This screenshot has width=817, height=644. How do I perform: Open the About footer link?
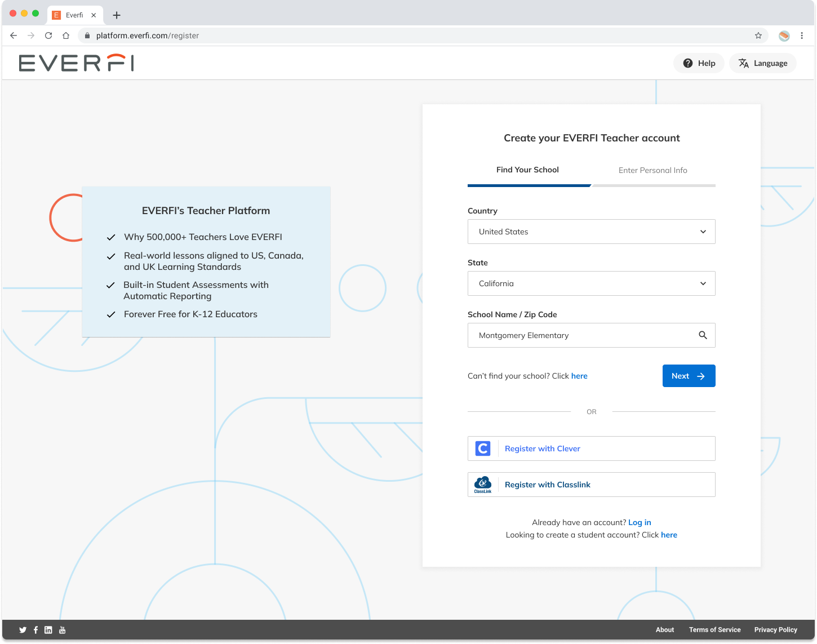click(x=665, y=630)
